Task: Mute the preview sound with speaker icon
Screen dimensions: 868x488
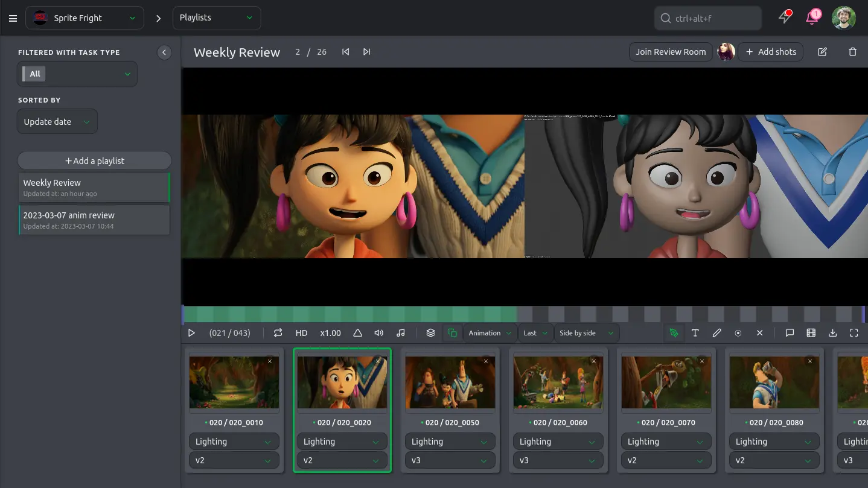Action: point(378,333)
